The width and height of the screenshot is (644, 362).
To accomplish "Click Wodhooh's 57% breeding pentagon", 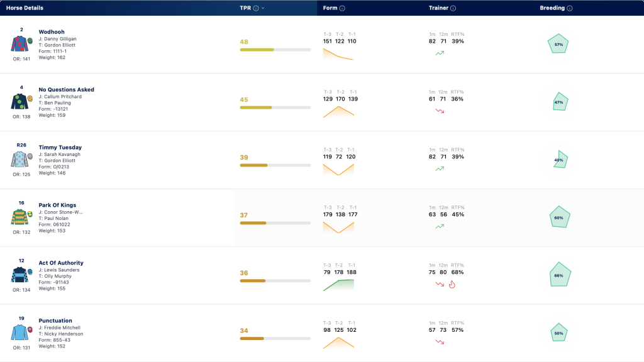I will pyautogui.click(x=558, y=43).
